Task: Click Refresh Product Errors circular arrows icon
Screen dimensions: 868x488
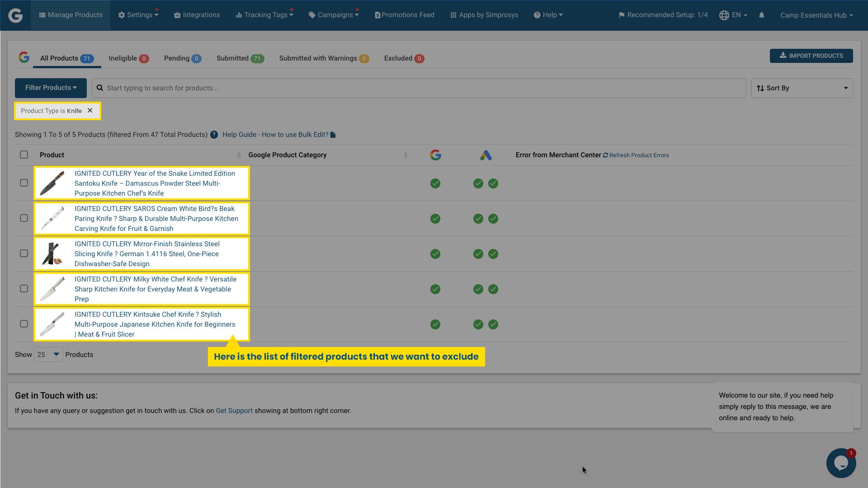Action: [605, 155]
